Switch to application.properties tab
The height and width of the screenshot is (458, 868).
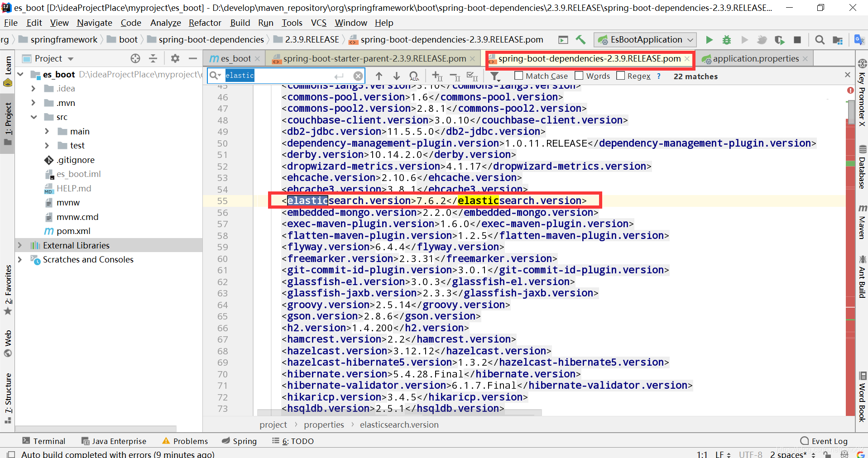point(755,58)
